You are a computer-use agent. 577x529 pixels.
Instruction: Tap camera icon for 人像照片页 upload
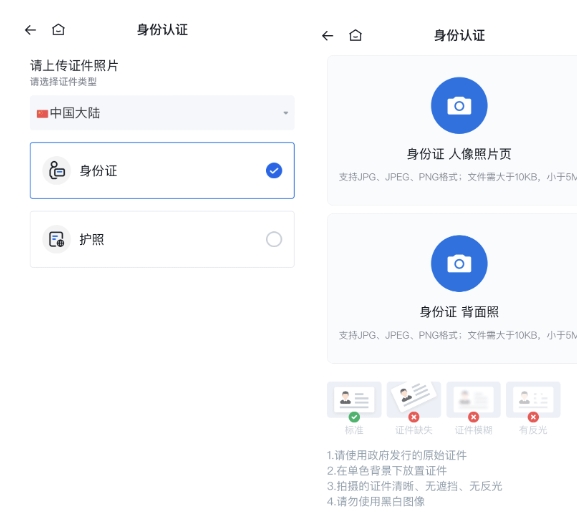459,106
